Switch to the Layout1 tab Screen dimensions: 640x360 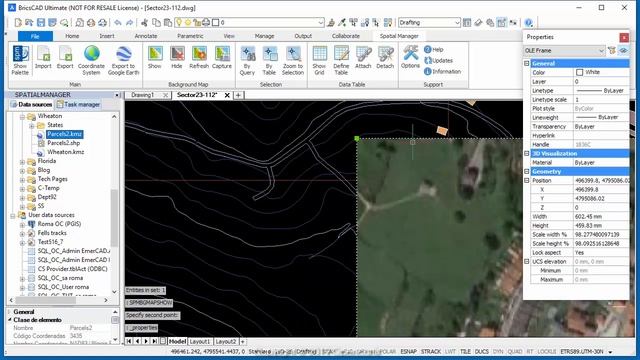coord(200,341)
